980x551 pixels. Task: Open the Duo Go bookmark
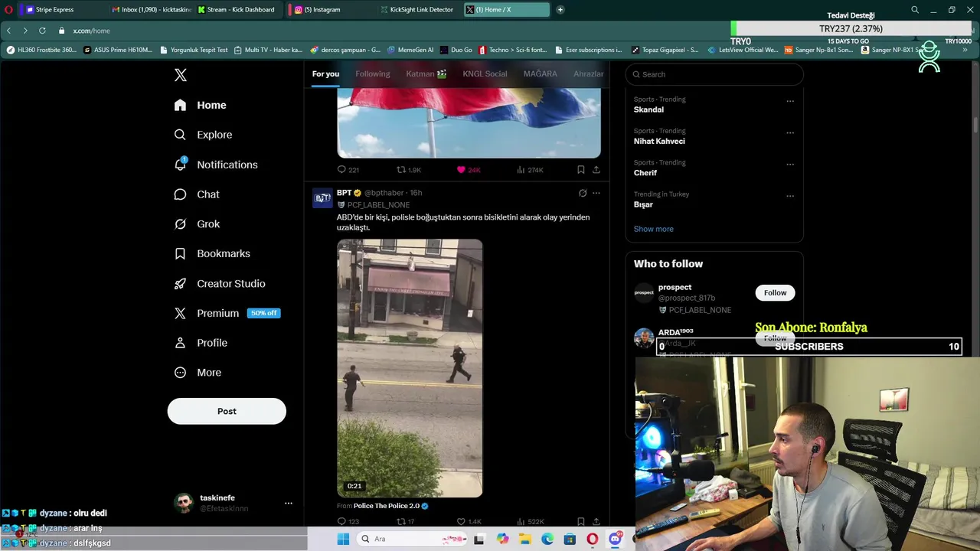click(x=456, y=50)
